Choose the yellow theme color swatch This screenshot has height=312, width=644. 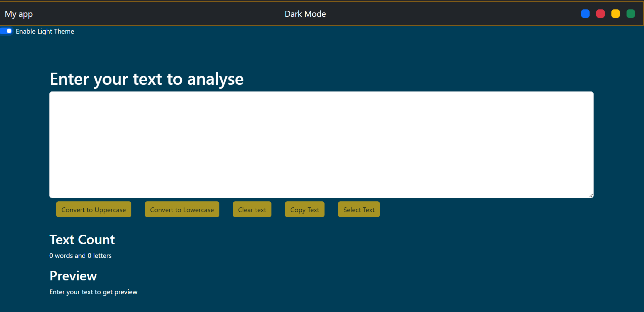click(x=615, y=14)
